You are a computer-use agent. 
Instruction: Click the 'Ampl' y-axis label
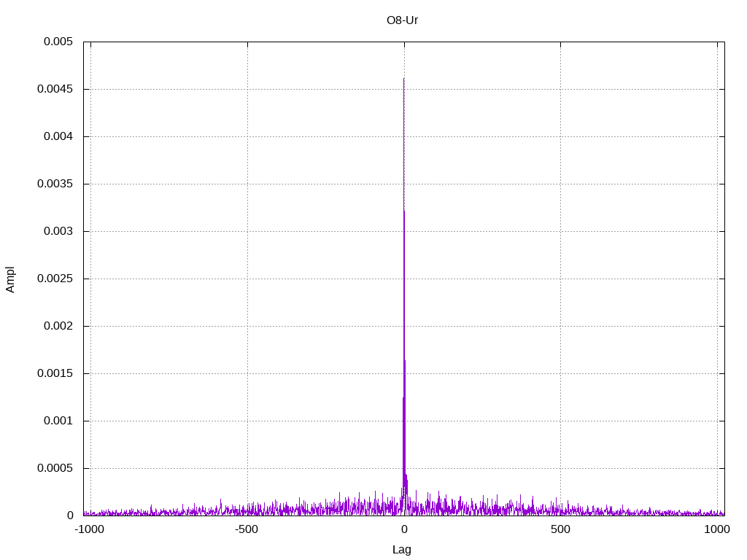pyautogui.click(x=10, y=279)
